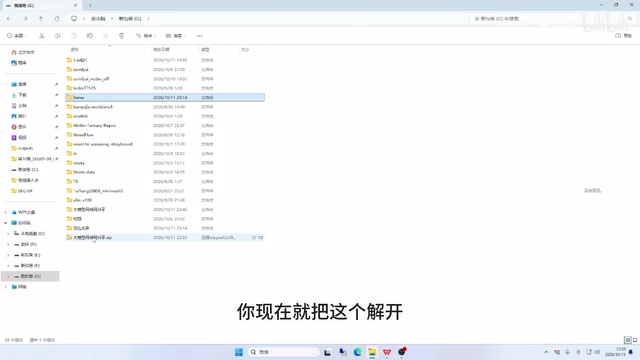Click the taskbar search box
Screen dimensions: 640x360
pos(284,352)
